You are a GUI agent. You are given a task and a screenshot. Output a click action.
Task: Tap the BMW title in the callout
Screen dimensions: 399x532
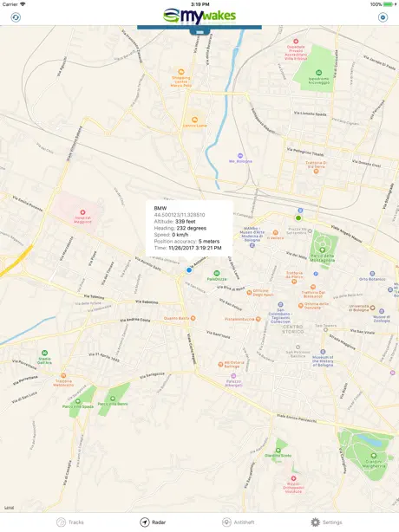click(160, 208)
